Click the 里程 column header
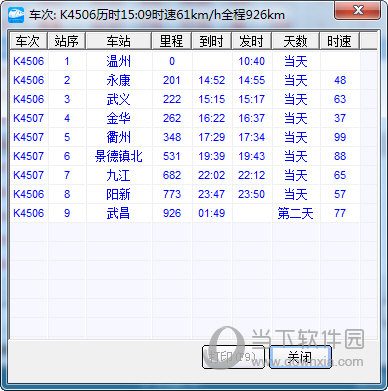 (x=172, y=41)
